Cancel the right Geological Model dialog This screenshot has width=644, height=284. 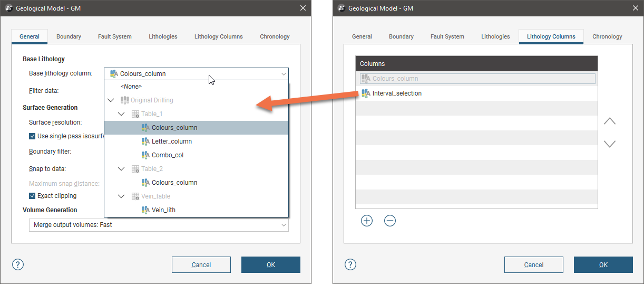[x=533, y=264]
